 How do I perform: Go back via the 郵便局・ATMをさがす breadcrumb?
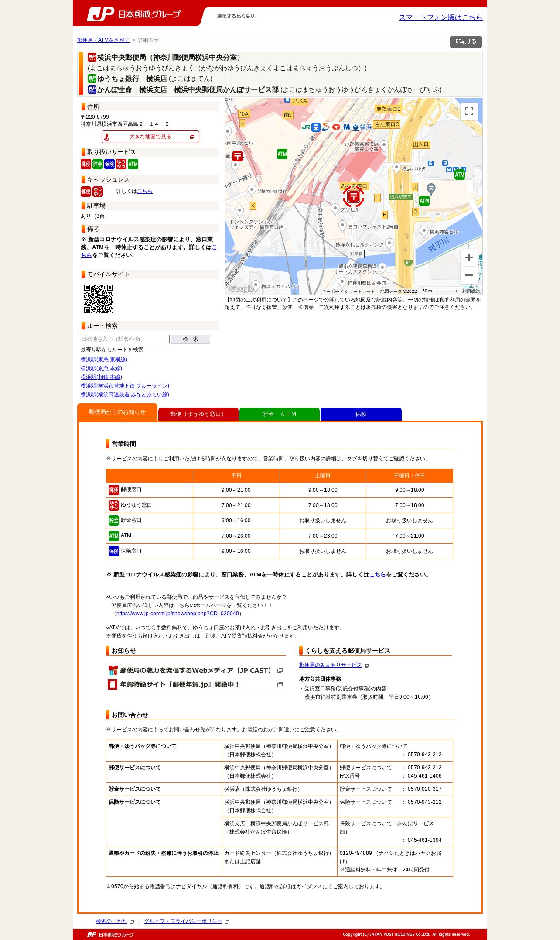pos(103,40)
